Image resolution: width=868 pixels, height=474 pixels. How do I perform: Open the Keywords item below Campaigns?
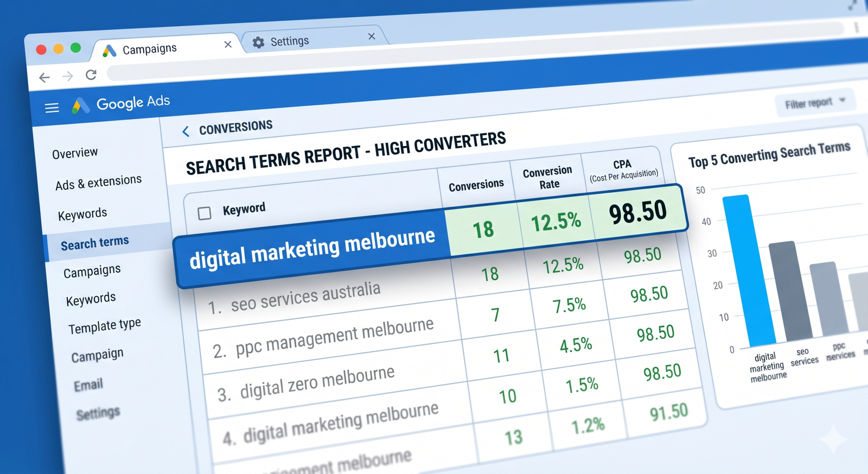(x=91, y=299)
